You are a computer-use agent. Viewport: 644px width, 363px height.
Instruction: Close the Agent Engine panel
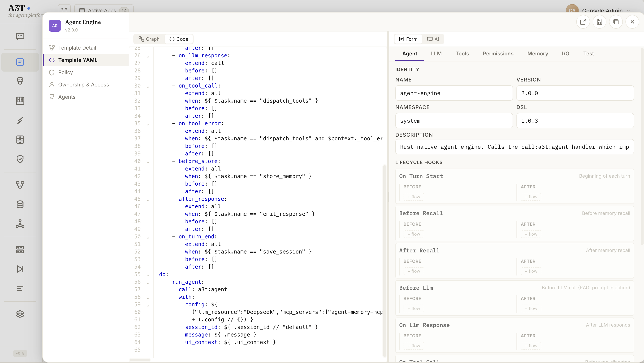point(632,22)
